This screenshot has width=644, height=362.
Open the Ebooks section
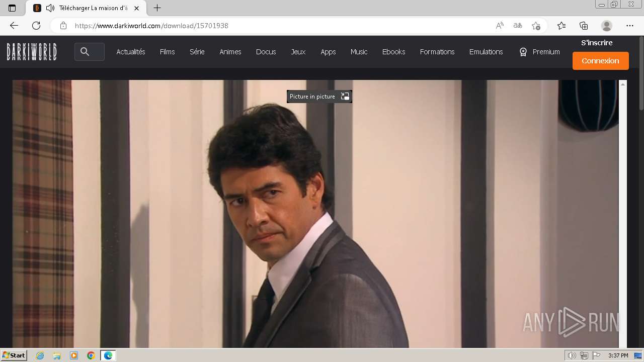click(394, 52)
